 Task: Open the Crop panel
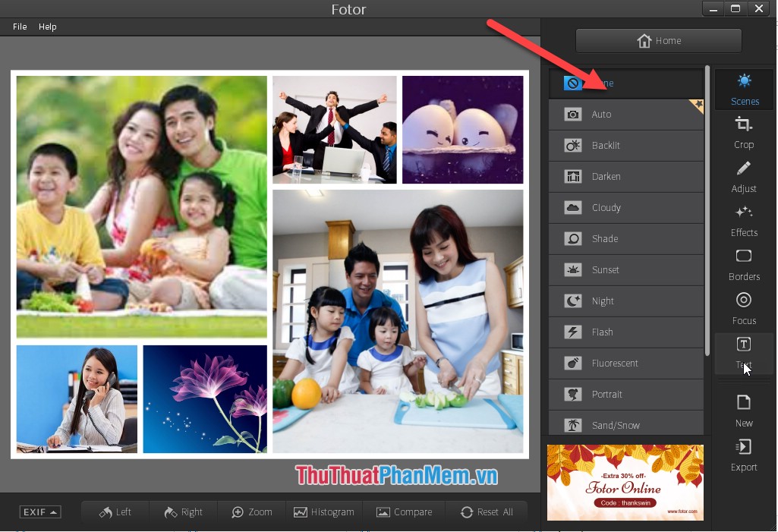[x=744, y=133]
